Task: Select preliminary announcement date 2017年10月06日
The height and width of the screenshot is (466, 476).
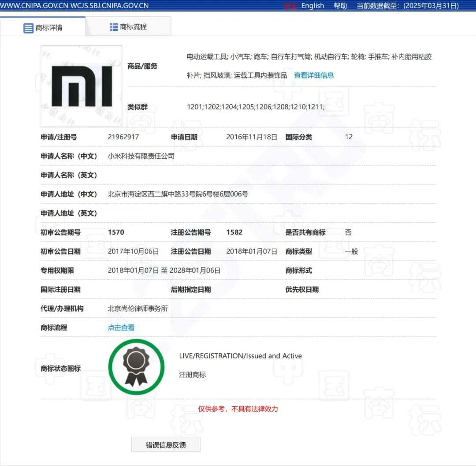Action: pos(133,251)
